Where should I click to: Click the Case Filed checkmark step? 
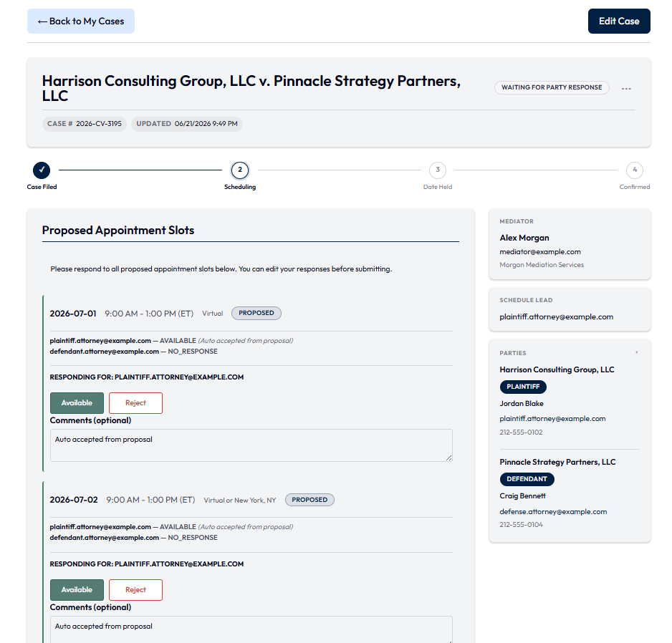point(42,170)
